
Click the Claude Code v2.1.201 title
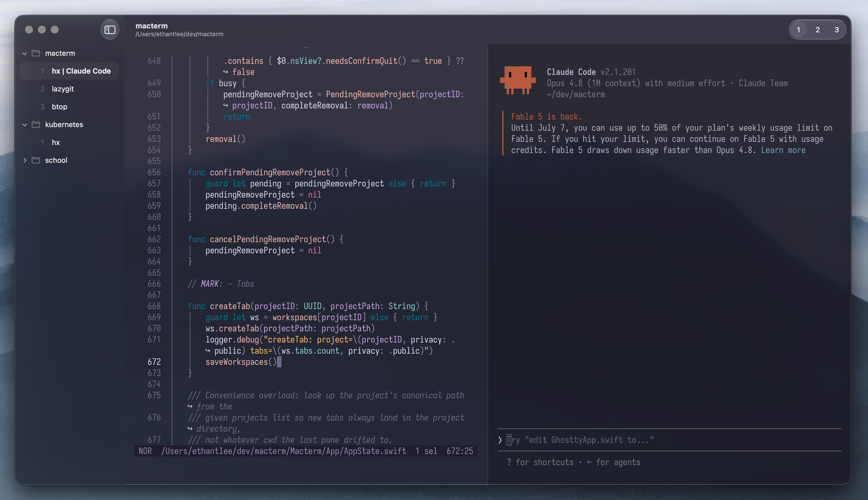591,72
